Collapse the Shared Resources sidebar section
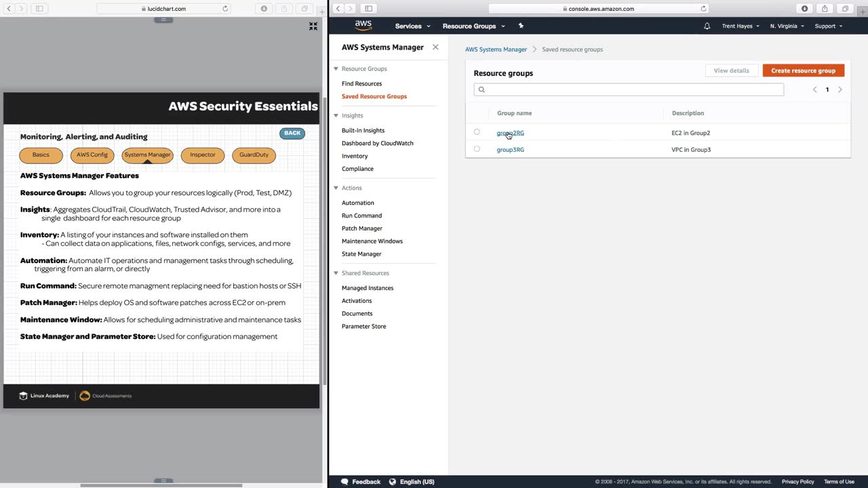 (x=336, y=273)
